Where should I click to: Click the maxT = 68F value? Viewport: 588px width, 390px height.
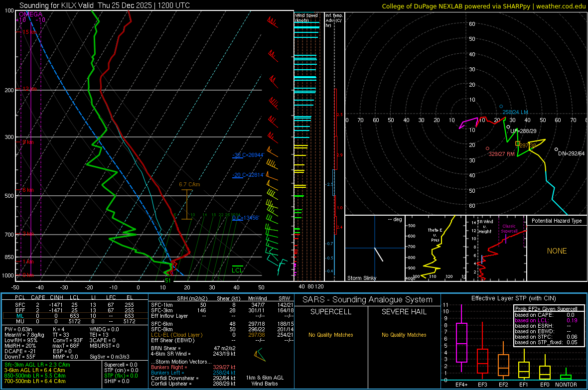(66, 346)
